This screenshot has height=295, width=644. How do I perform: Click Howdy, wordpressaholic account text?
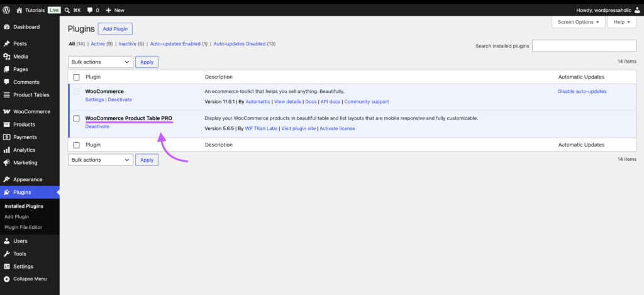(604, 10)
